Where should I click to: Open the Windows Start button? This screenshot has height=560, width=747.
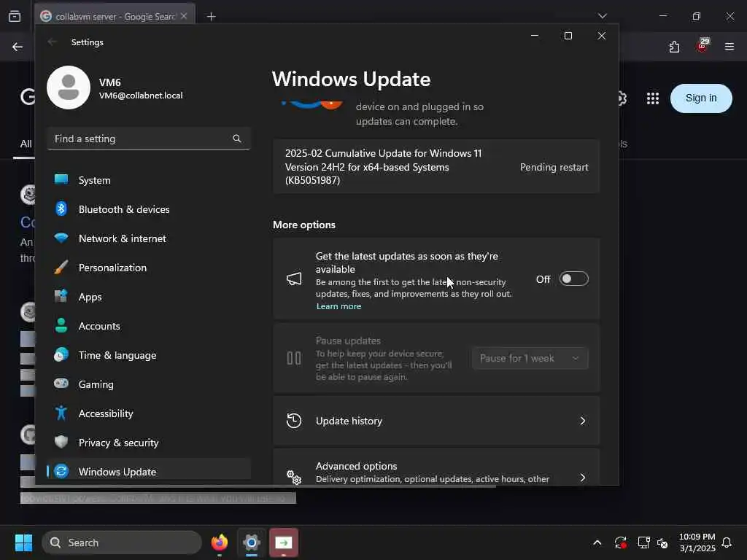(23, 542)
